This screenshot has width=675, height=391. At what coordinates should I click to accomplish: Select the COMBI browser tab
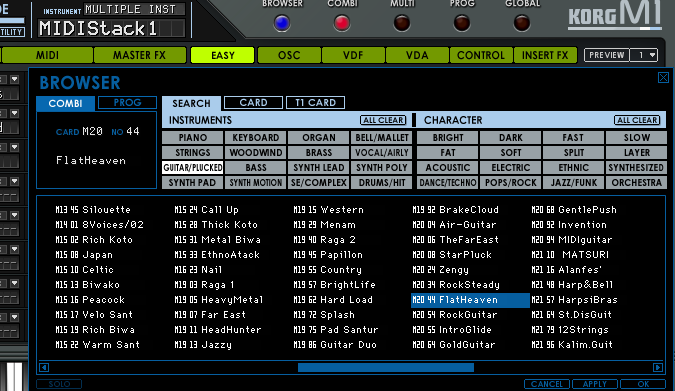[x=65, y=103]
